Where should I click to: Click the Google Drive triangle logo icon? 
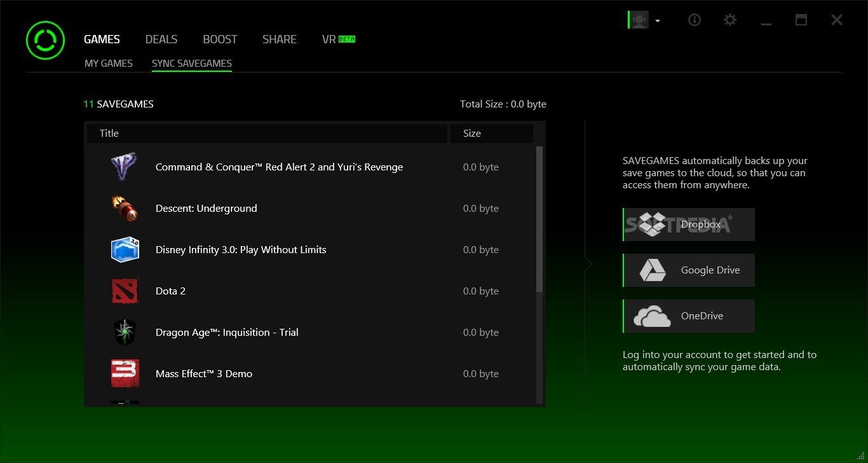click(652, 270)
